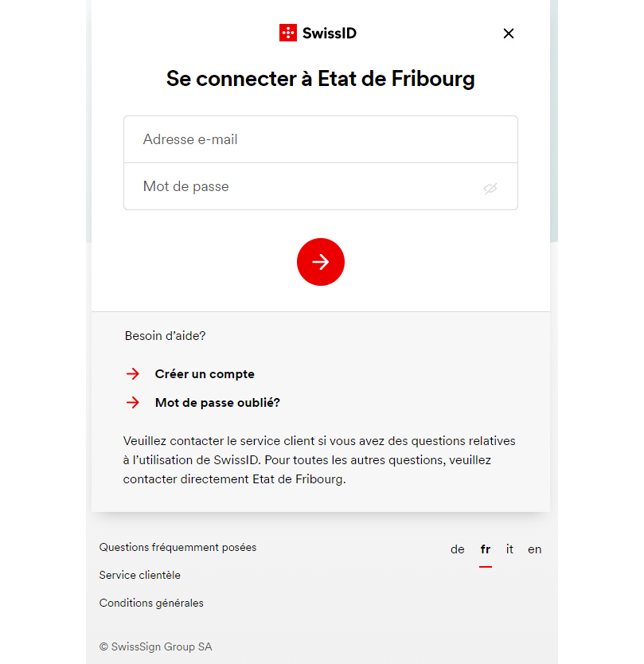Go to Service clientèle
Viewport: 644px width, 664px height.
tap(140, 575)
